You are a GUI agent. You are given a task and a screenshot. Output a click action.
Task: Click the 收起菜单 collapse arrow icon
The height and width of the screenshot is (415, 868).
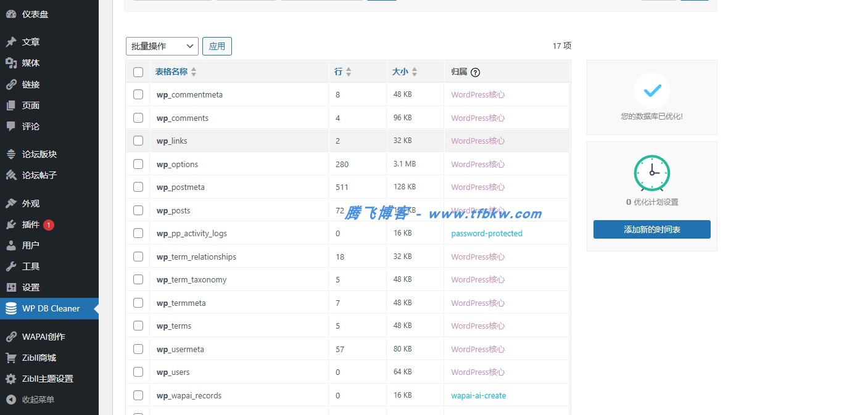coord(11,400)
